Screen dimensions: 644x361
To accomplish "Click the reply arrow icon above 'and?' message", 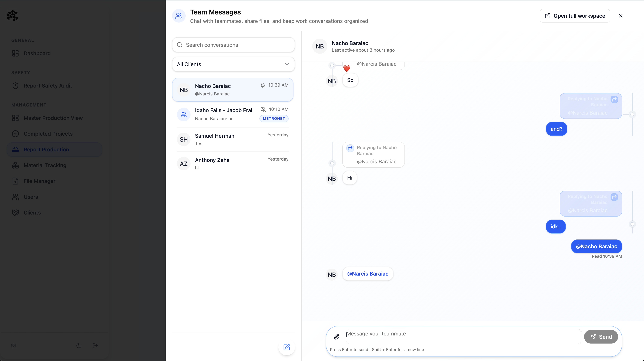I will 614,99.
